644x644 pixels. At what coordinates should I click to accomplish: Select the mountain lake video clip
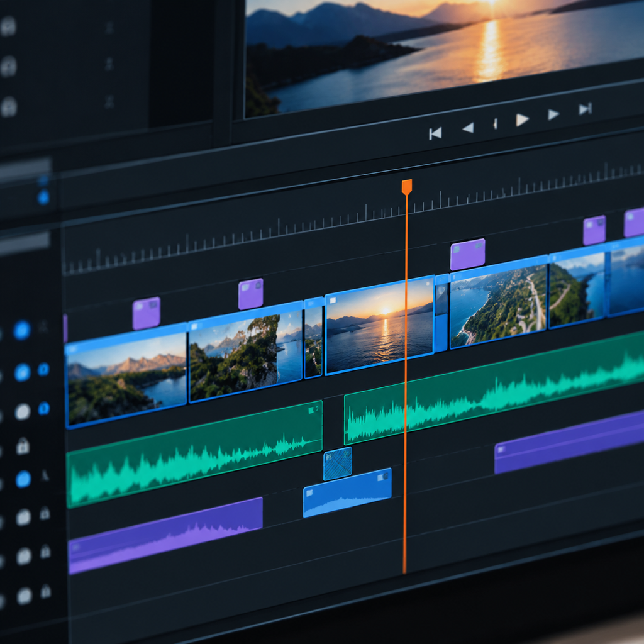coord(126,375)
